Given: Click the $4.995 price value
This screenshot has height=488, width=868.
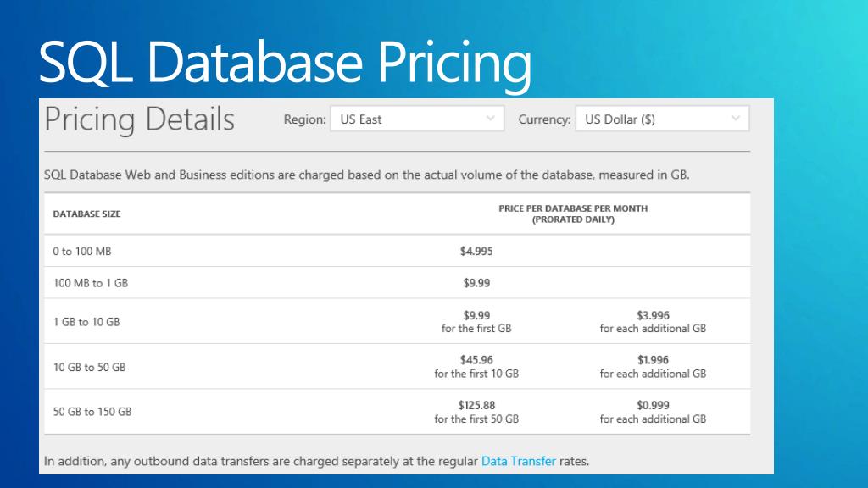Looking at the screenshot, I should point(476,251).
